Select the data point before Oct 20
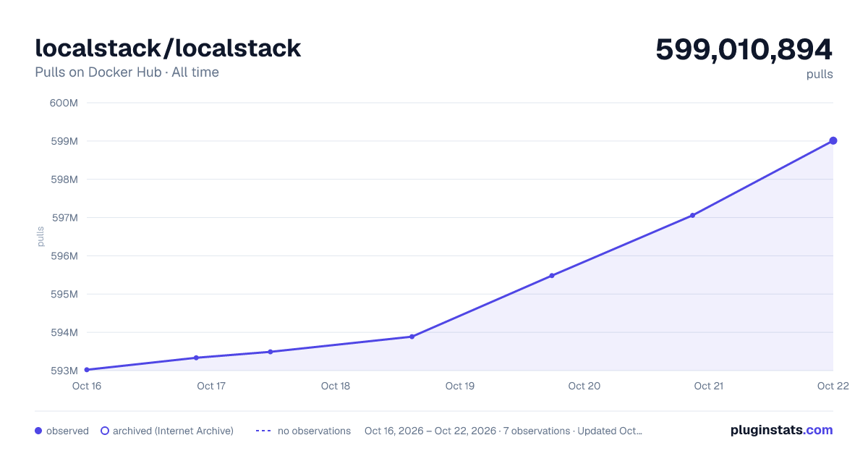 552,275
